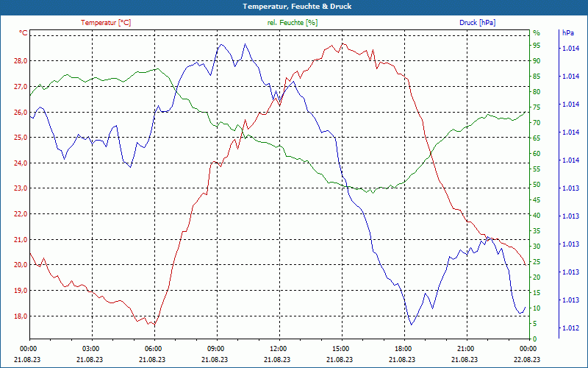Image resolution: width=588 pixels, height=368 pixels.
Task: Pick the '23,0' temperature axis tick
Action: click(x=21, y=188)
